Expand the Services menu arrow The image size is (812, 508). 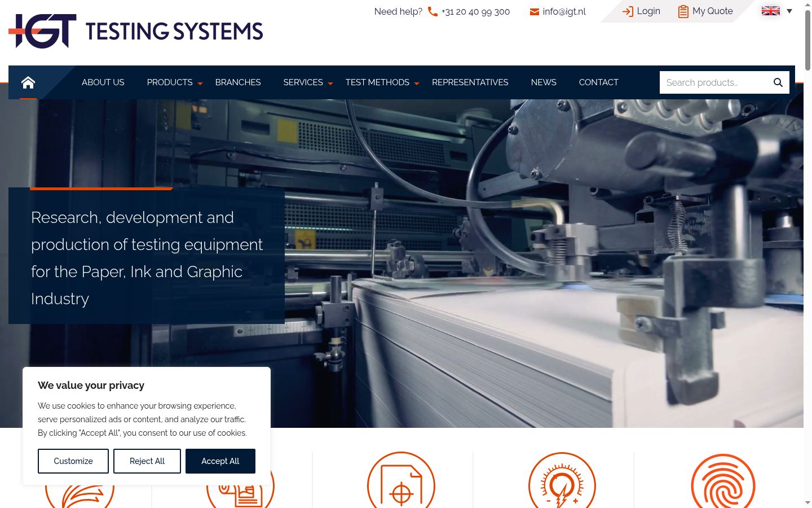point(330,84)
